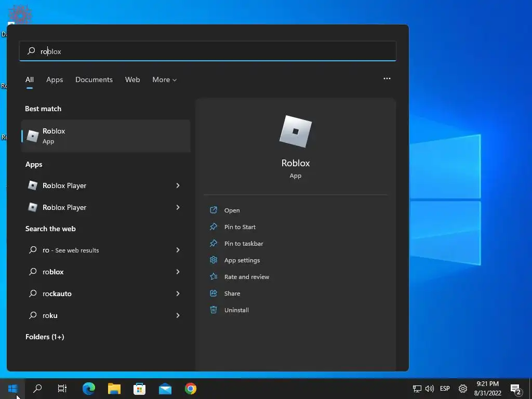Viewport: 532px width, 399px height.
Task: Expand first Roblox Player result arrow
Action: click(178, 185)
